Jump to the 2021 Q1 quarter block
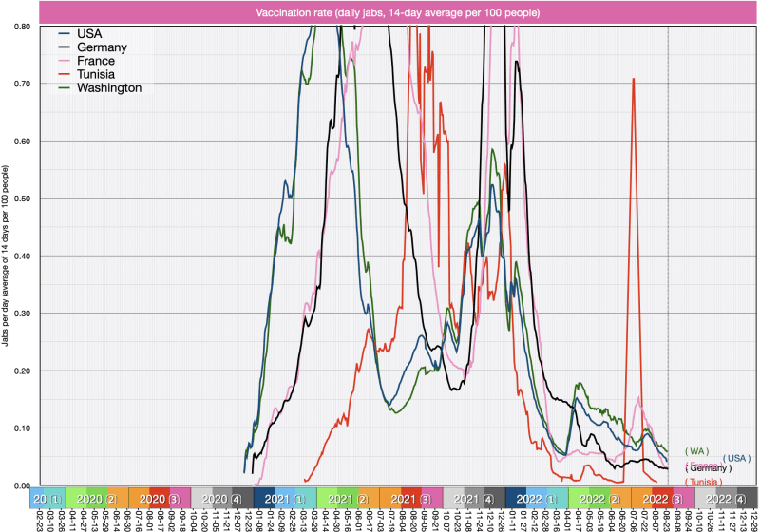 coord(283,498)
